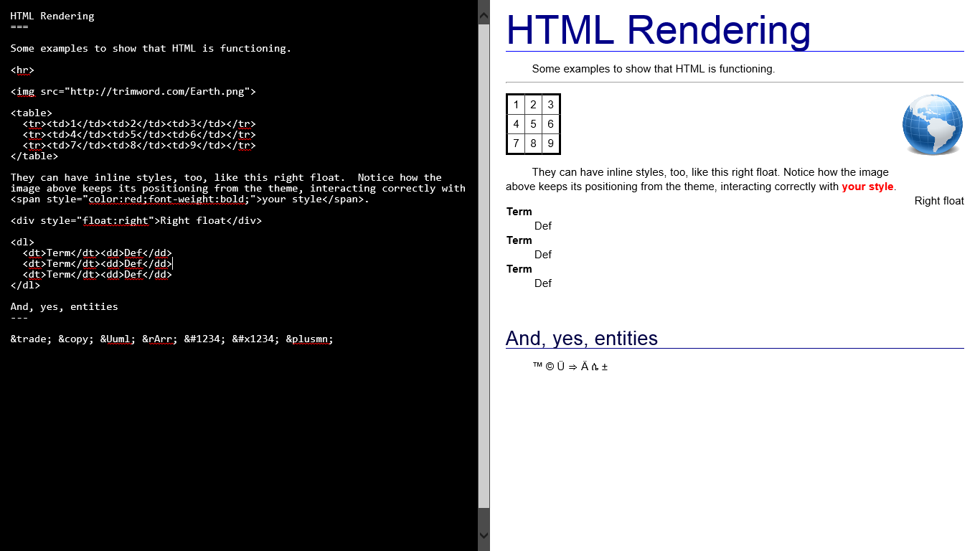
Task: Click the rendered entity symbols line
Action: coord(570,367)
